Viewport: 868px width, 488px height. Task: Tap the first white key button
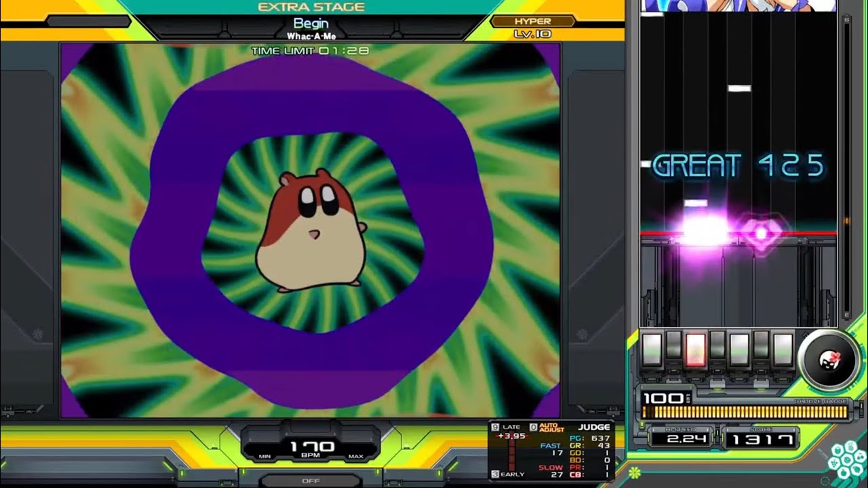652,350
